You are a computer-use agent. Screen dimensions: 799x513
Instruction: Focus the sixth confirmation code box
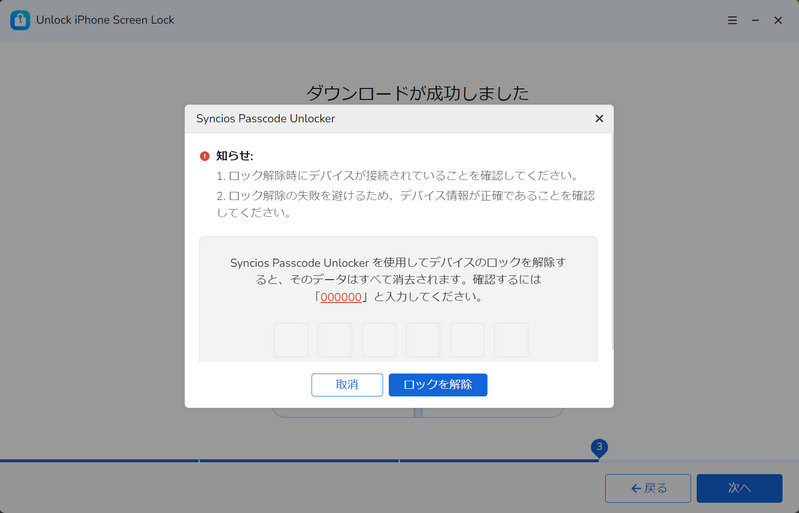pos(511,340)
